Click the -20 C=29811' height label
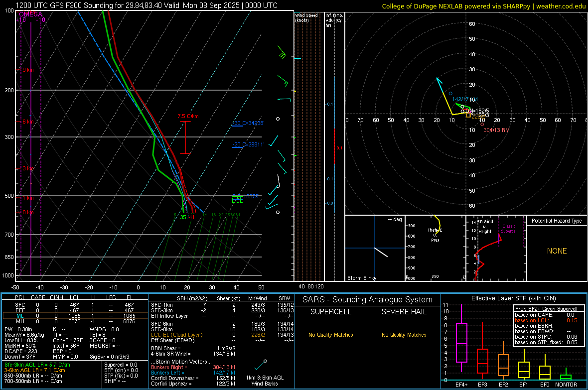This screenshot has width=588, height=390. (248, 144)
